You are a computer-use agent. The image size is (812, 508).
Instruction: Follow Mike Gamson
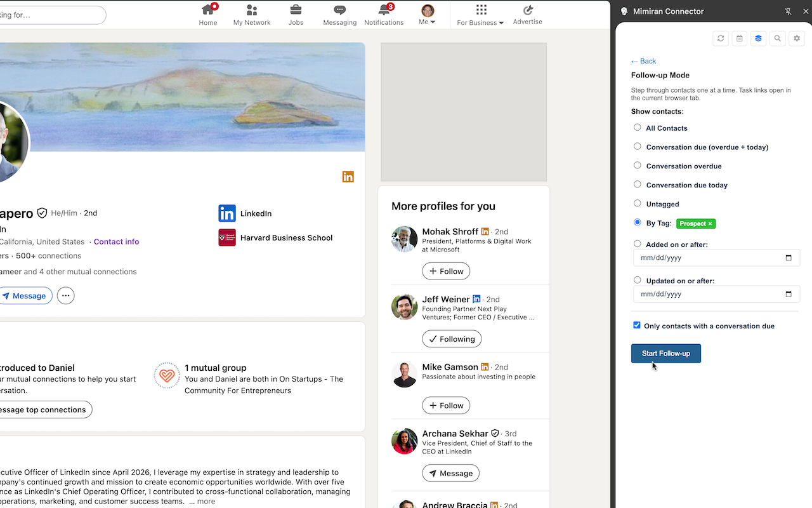coord(446,405)
